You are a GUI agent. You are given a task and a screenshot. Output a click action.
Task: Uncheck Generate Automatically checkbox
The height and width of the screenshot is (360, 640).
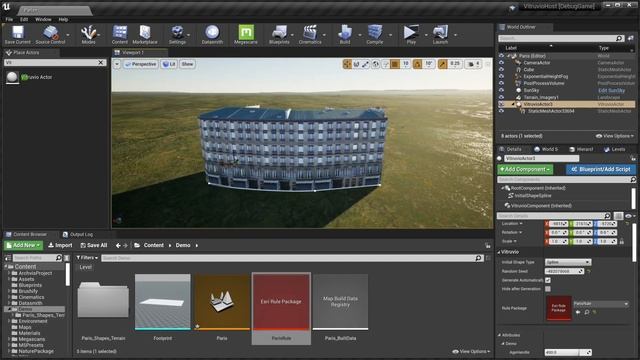548,280
